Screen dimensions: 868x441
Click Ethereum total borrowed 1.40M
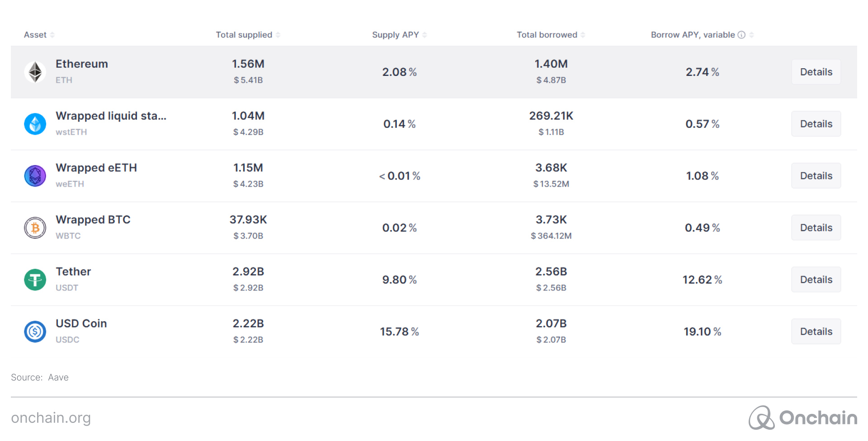click(551, 64)
